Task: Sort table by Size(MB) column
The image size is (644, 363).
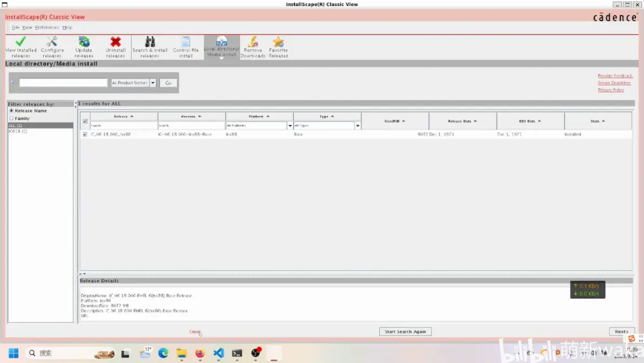Action: [x=395, y=121]
